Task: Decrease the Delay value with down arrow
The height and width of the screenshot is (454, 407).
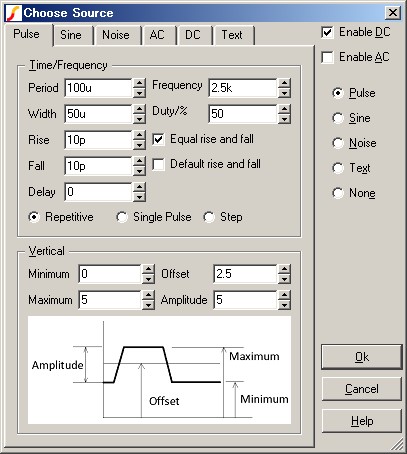Action: [x=139, y=197]
